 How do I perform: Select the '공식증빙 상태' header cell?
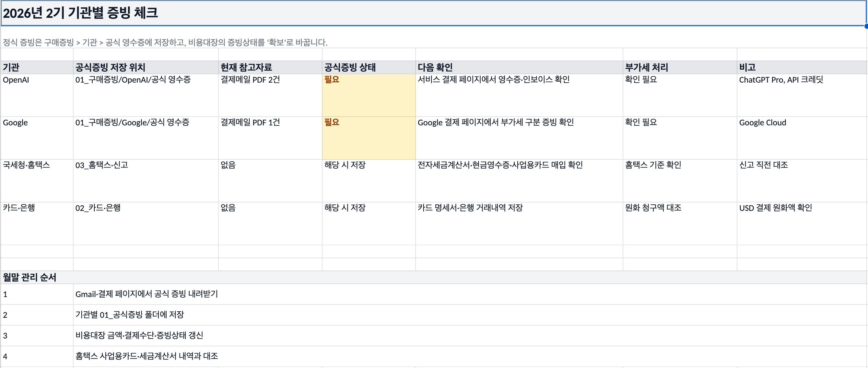point(369,67)
